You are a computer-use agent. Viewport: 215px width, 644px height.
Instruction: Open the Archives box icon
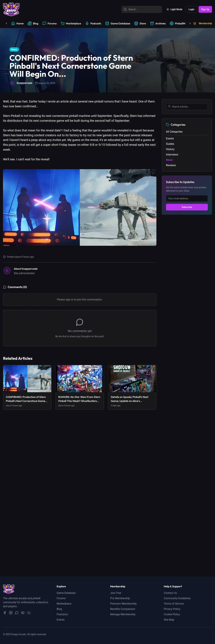(152, 24)
